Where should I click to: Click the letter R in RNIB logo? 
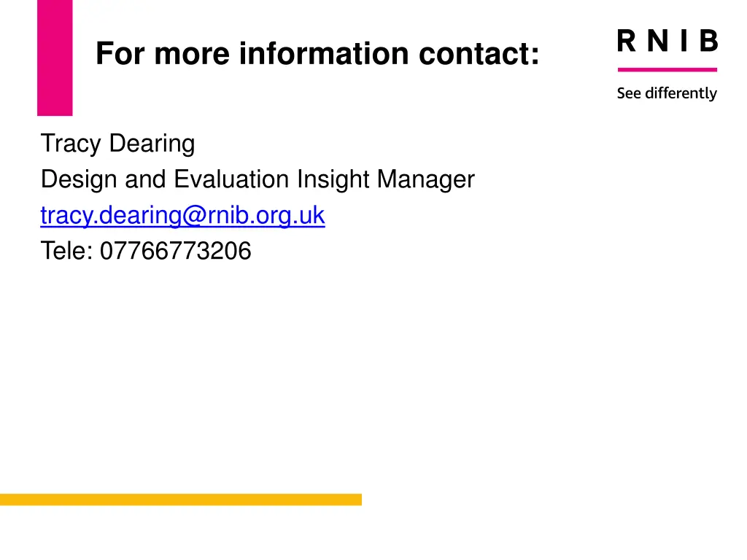pos(627,41)
